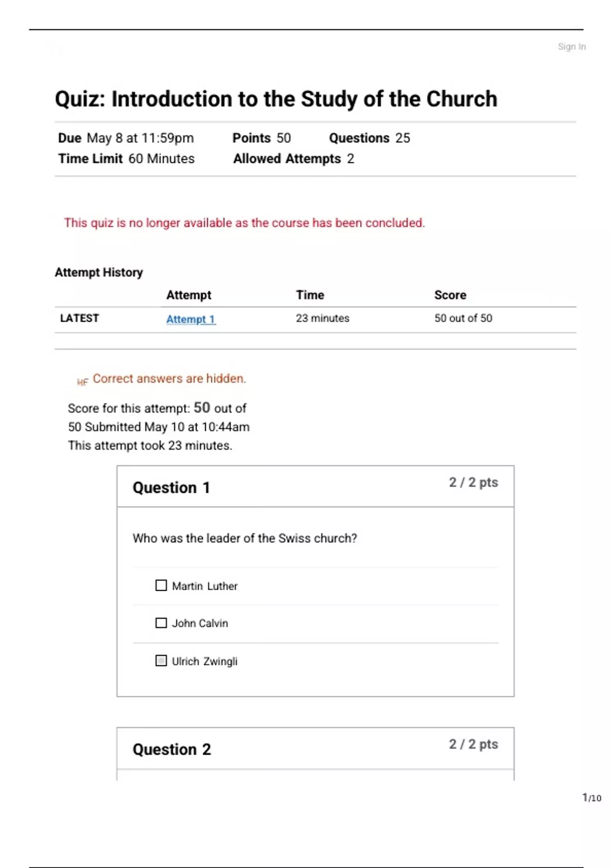This screenshot has height=868, width=613.
Task: Open the Attempt 1 link
Action: click(191, 319)
